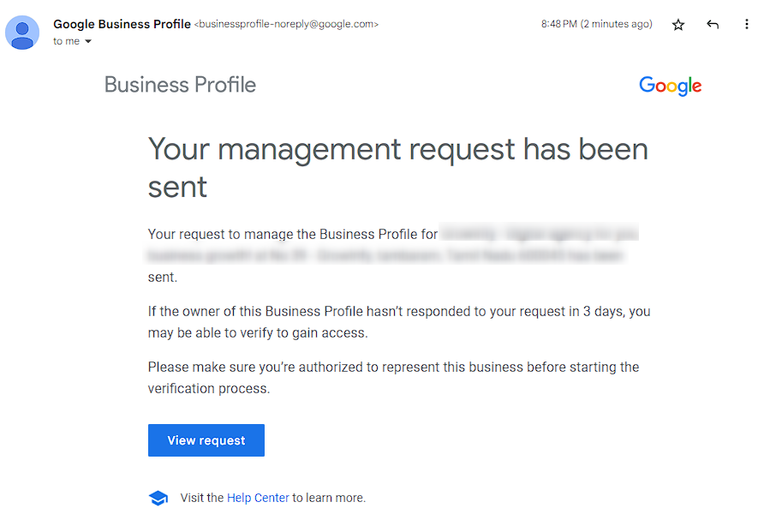Image resolution: width=764 pixels, height=532 pixels.
Task: Click the Google logo in the email
Action: point(670,86)
